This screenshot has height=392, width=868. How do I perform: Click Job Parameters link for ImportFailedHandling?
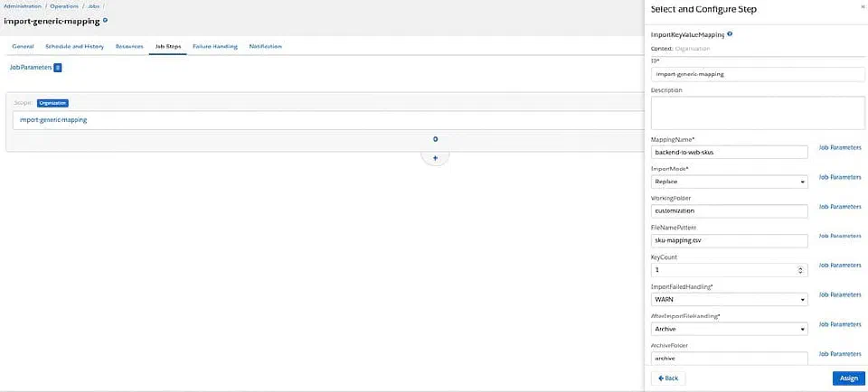(x=840, y=294)
